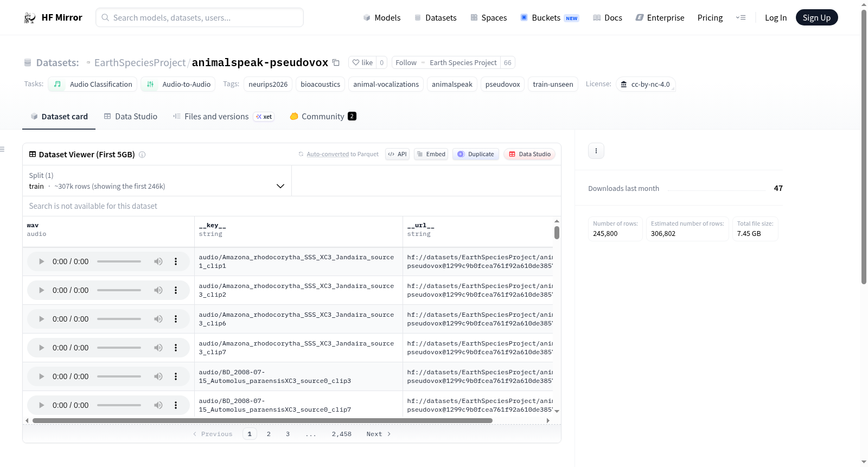Image resolution: width=868 pixels, height=467 pixels.
Task: Click the Sign Up button
Action: tap(816, 18)
